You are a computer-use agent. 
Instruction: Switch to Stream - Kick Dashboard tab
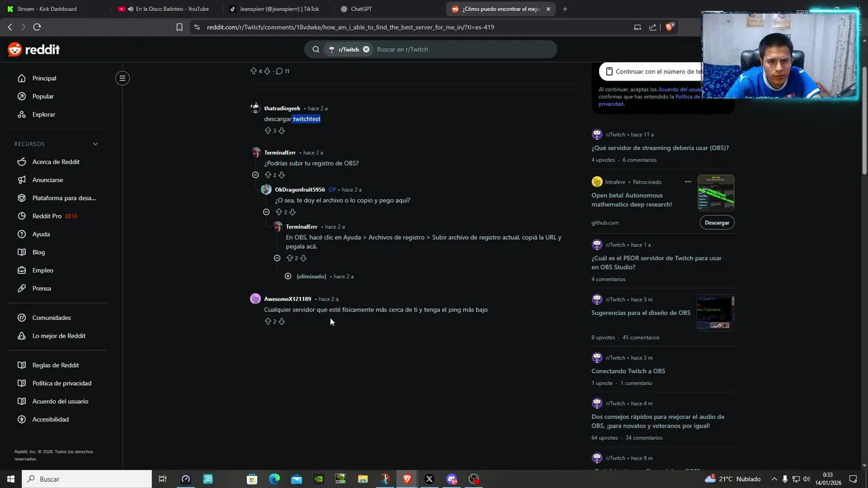(54, 9)
